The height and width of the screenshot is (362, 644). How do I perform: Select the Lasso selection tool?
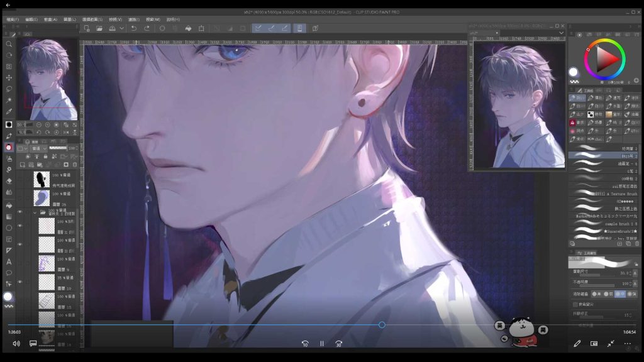[x=9, y=89]
